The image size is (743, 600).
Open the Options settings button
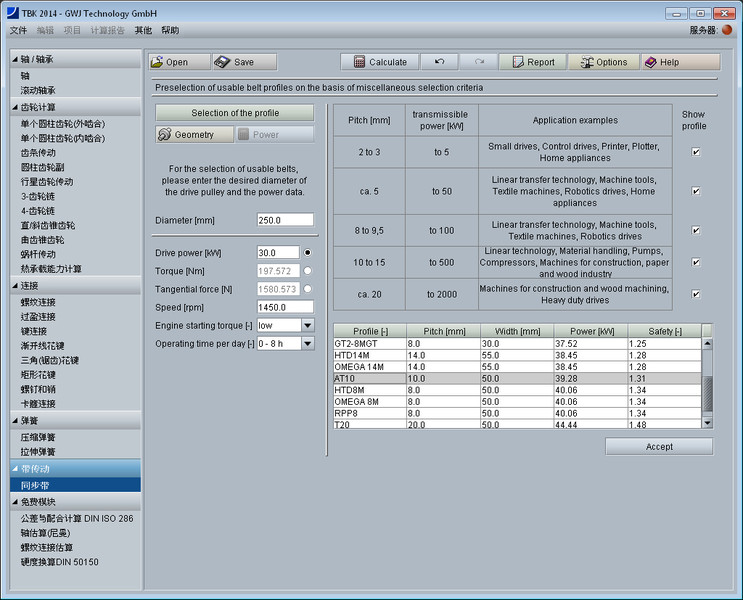coord(603,62)
